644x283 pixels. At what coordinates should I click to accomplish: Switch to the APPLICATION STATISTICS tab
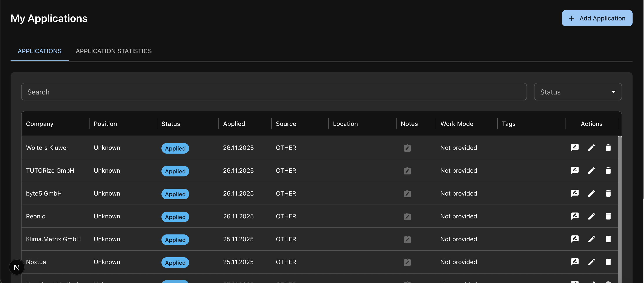coord(114,51)
